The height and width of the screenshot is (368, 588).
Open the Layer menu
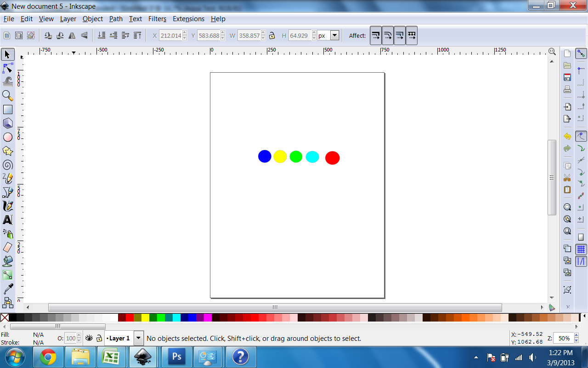(68, 19)
